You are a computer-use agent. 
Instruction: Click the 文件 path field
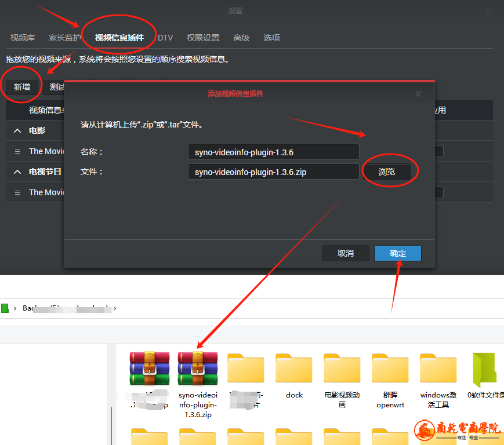(x=274, y=172)
